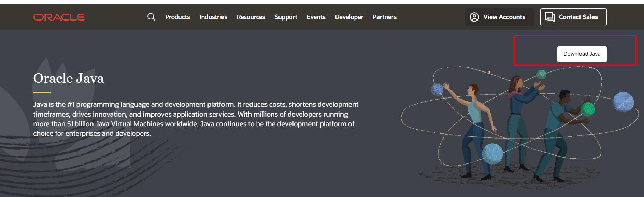Open the Products menu
The width and height of the screenshot is (644, 197).
coord(177,17)
